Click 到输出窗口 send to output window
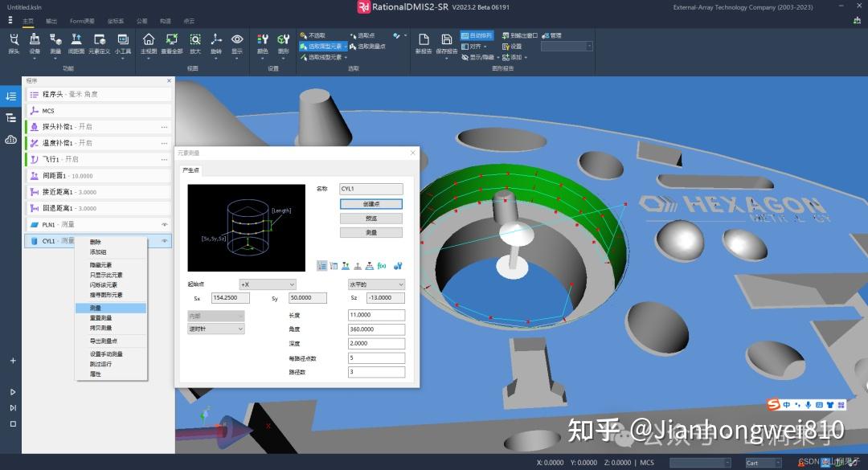The image size is (868, 470). (x=520, y=35)
